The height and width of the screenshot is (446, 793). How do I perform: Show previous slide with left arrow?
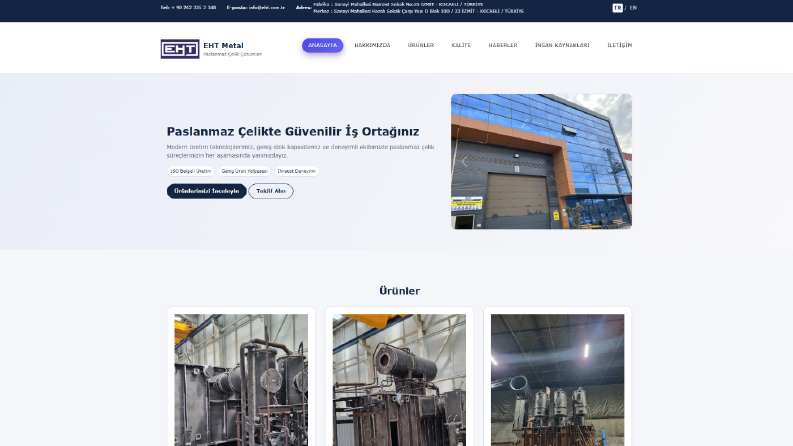pos(464,162)
